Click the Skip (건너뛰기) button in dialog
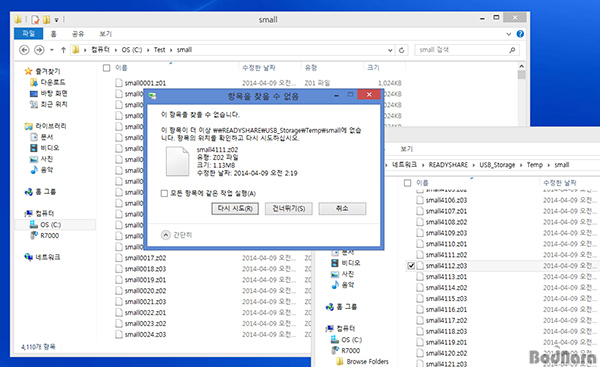Image resolution: width=600 pixels, height=367 pixels. click(x=289, y=209)
